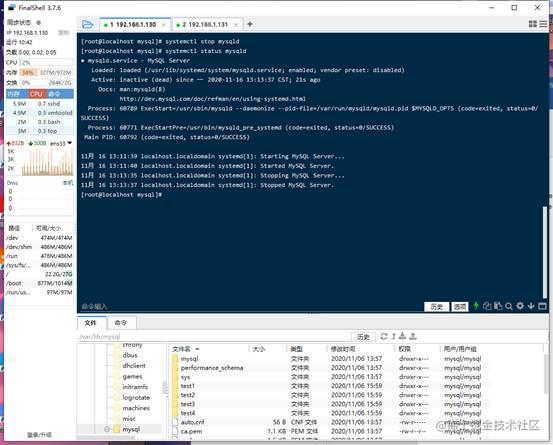The height and width of the screenshot is (445, 553).
Task: Maximize terminal panel fullscreen icon
Action: click(x=542, y=306)
